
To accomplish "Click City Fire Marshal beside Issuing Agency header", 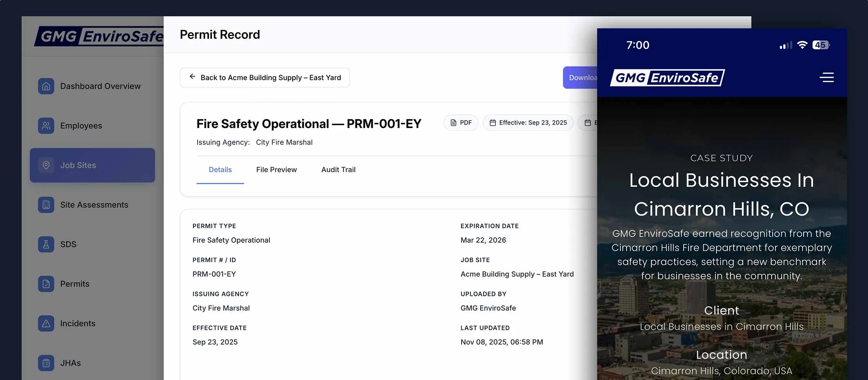I will (284, 142).
